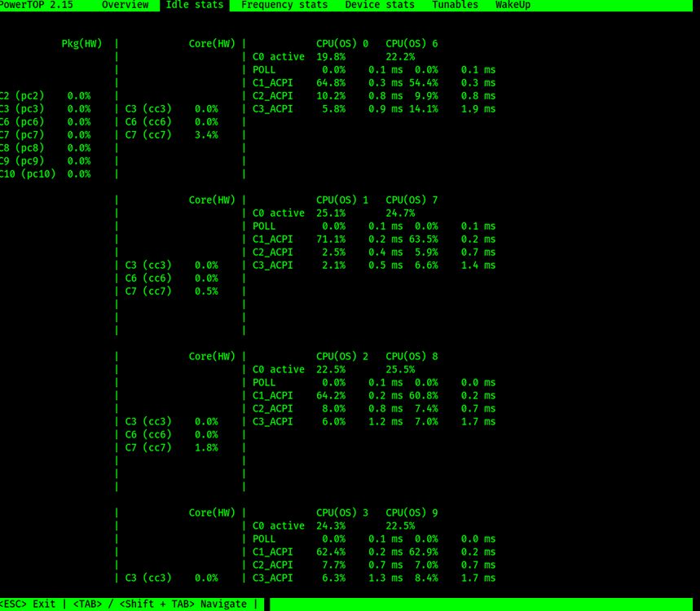The image size is (700, 611).
Task: Click the 24.3% C0 active value
Action: point(331,525)
